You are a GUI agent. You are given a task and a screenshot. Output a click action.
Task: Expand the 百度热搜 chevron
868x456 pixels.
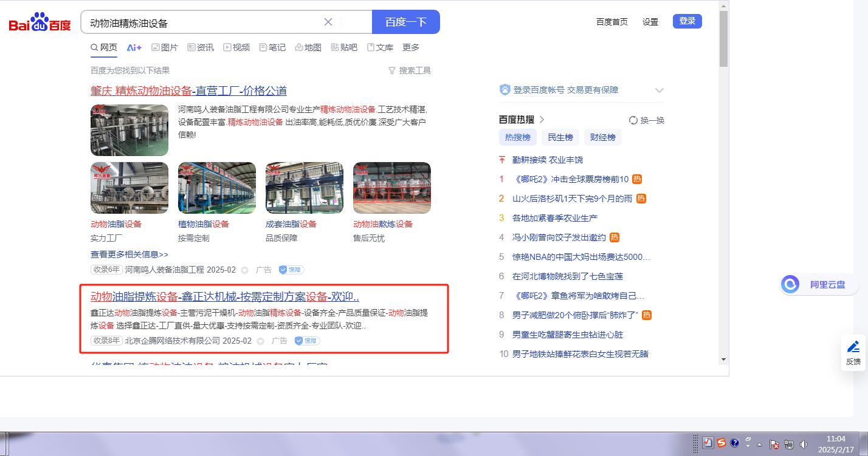click(x=542, y=120)
